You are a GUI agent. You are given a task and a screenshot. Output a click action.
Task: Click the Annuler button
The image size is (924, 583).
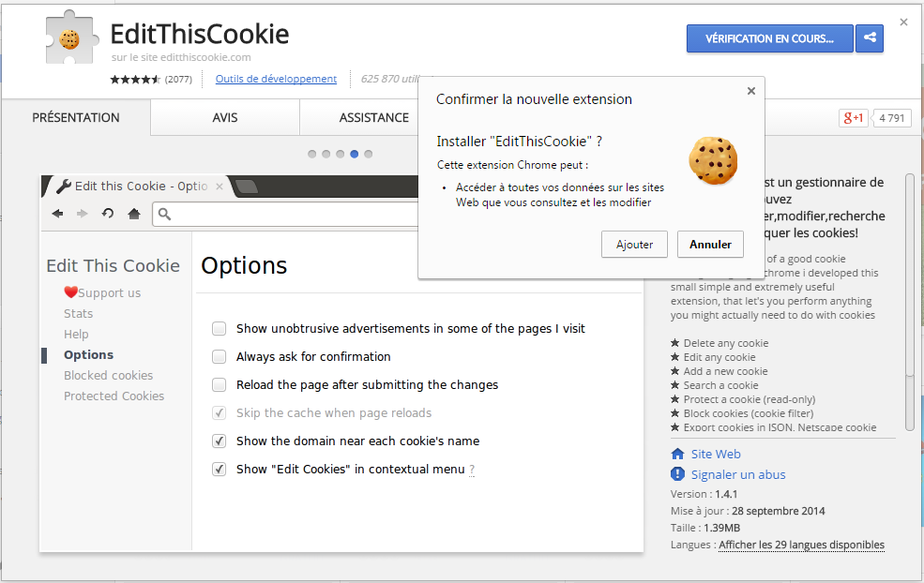(710, 245)
